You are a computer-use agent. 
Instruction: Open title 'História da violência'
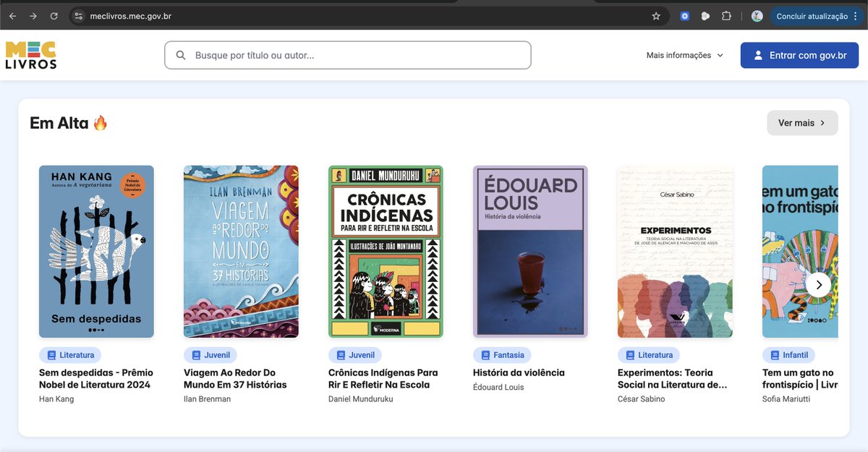(519, 373)
